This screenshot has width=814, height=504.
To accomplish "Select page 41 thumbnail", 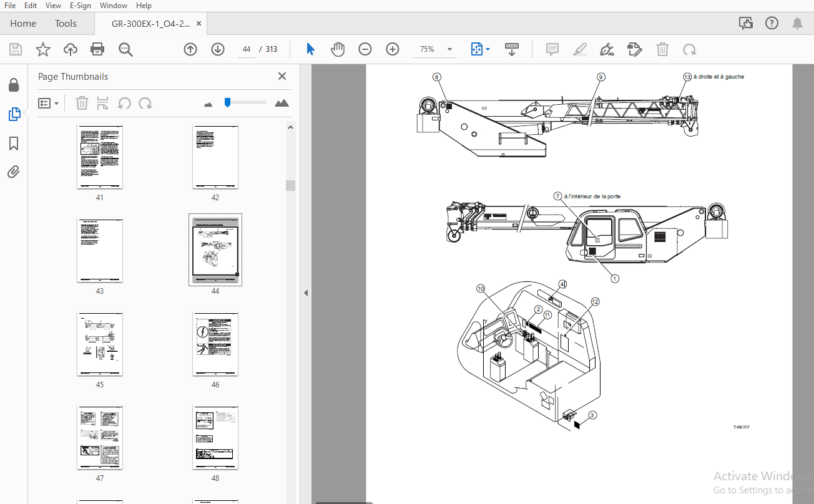I will coord(100,157).
